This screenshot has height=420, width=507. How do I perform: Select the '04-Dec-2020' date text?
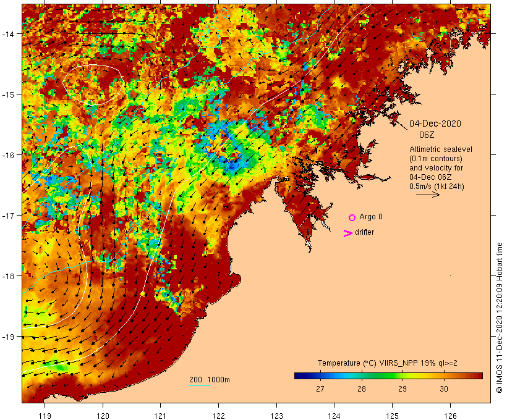pyautogui.click(x=435, y=124)
